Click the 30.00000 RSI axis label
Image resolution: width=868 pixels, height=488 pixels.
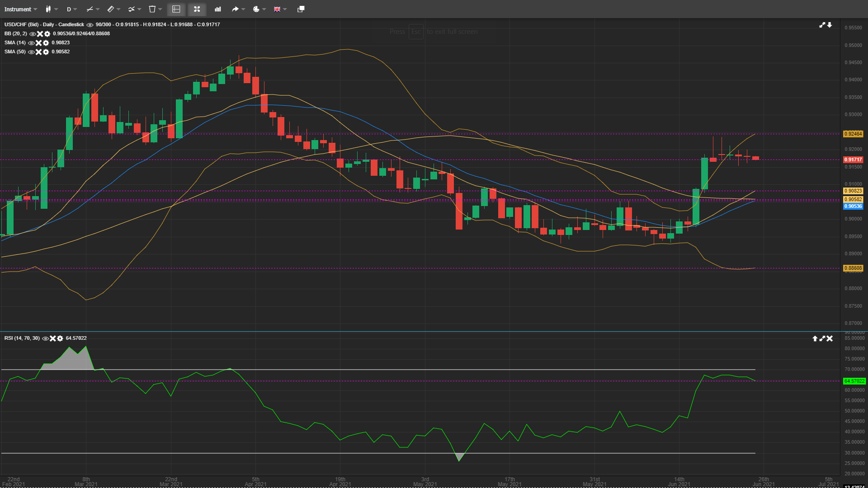pos(854,453)
